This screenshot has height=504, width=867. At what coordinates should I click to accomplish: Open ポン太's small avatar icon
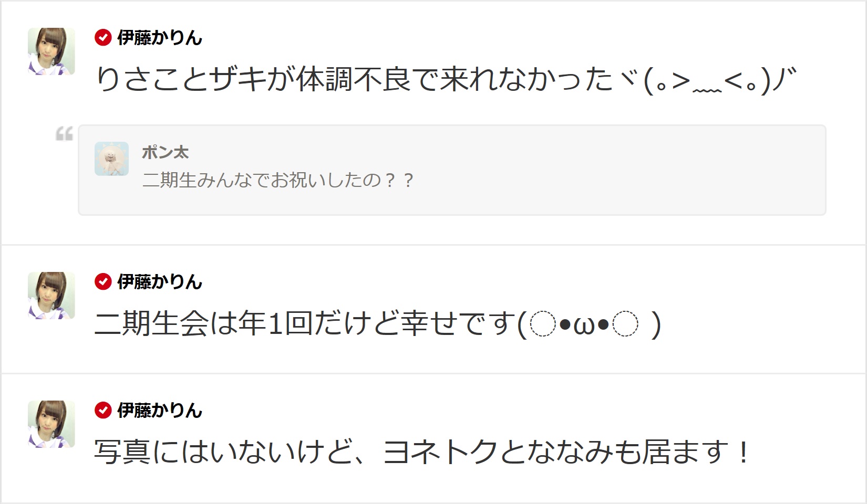(111, 159)
